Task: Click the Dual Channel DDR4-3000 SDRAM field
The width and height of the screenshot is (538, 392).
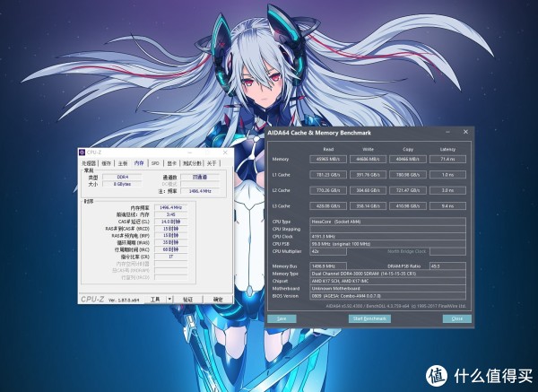Action: [387, 274]
